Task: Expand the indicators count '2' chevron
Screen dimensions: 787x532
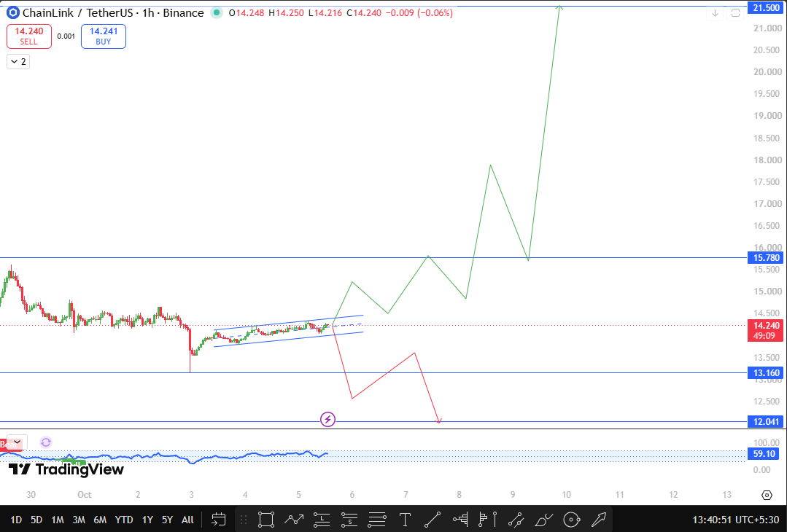Action: (18, 62)
